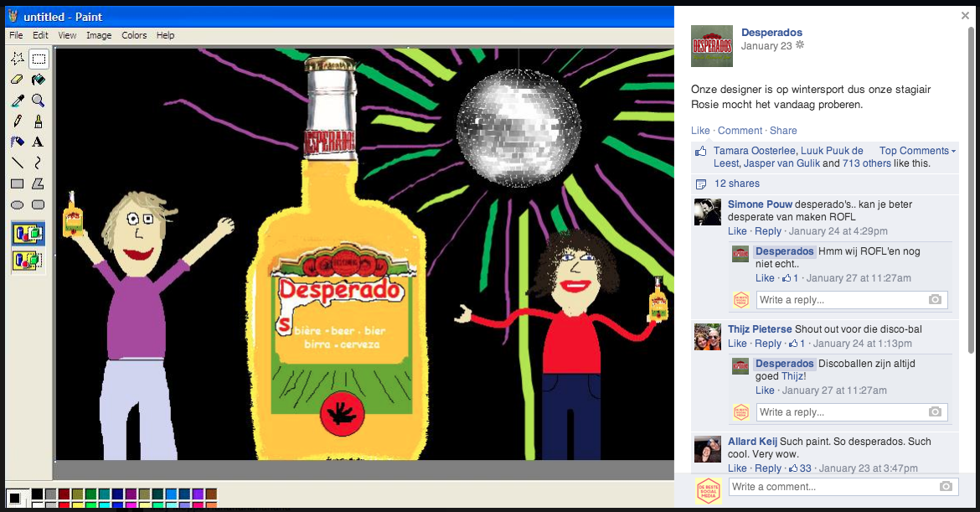Click Share link under the post
The height and width of the screenshot is (512, 980).
783,131
